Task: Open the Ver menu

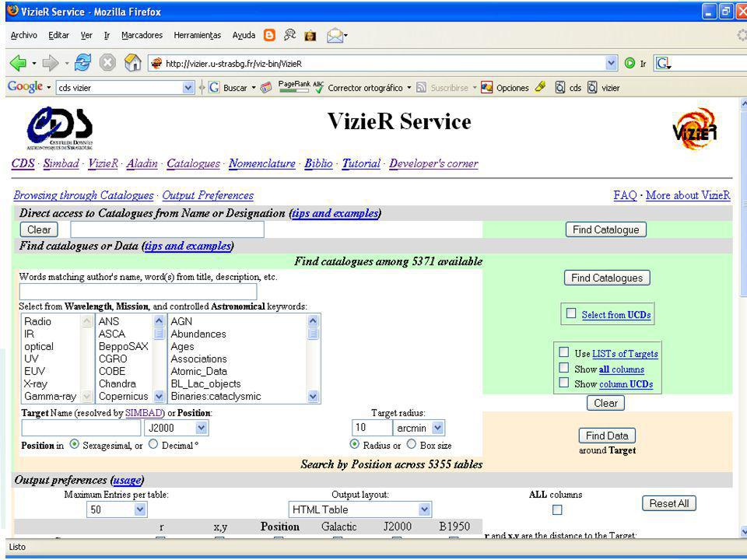Action: [x=86, y=35]
